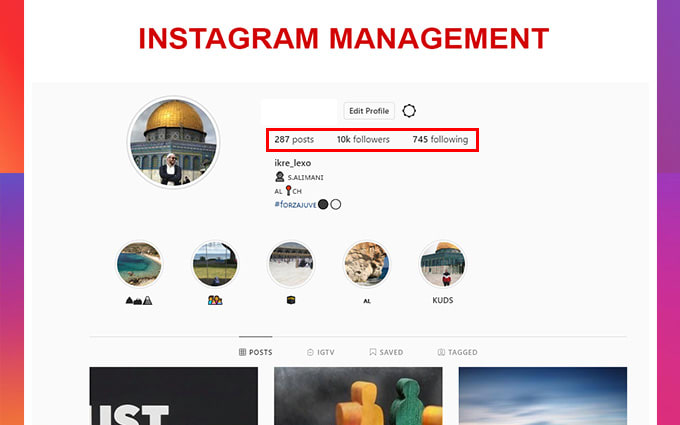
Task: Open the 745 following list
Action: pos(440,140)
